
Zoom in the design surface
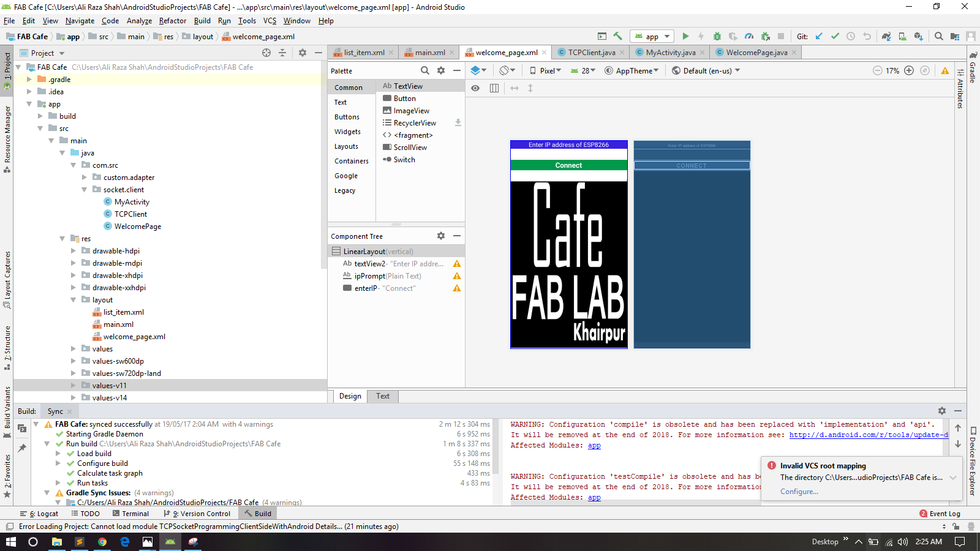tap(909, 70)
